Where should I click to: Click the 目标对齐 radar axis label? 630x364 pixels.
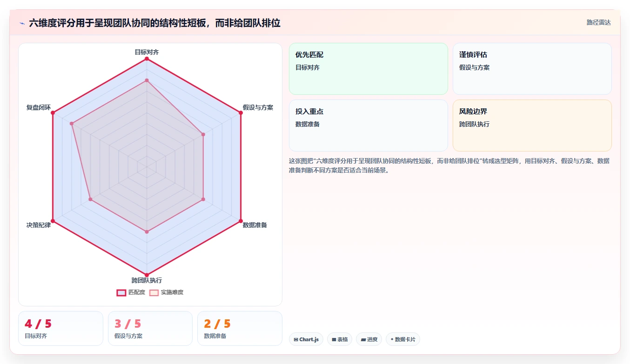(147, 52)
